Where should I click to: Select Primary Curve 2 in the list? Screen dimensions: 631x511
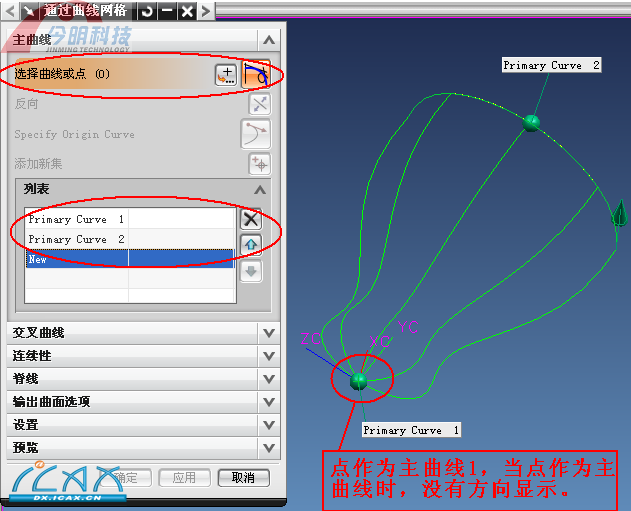[77, 239]
